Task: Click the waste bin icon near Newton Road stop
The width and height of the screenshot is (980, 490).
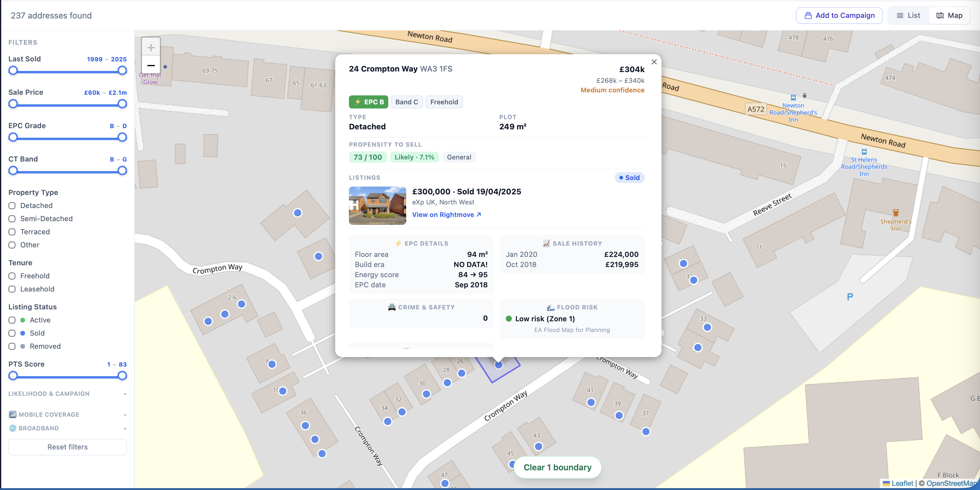Action: [x=805, y=95]
